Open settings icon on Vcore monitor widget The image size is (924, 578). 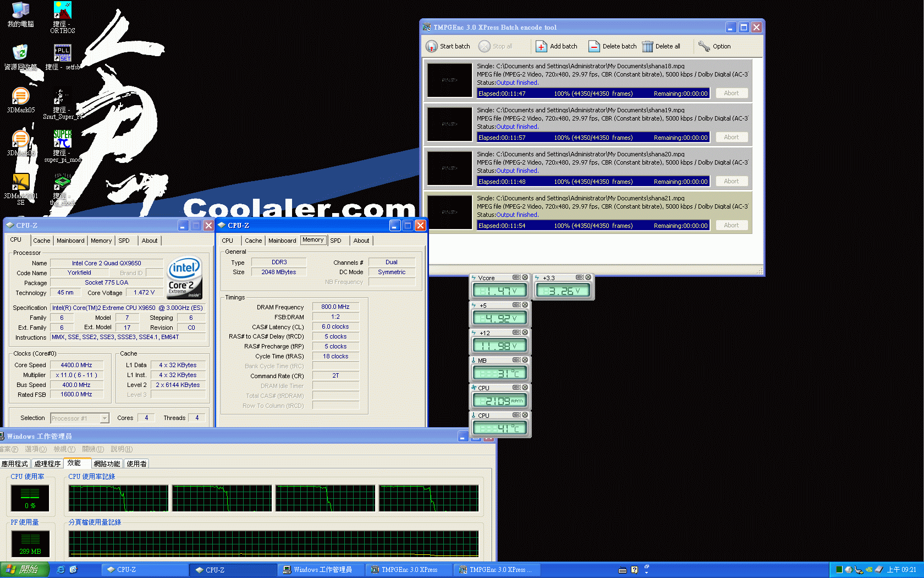tap(516, 277)
